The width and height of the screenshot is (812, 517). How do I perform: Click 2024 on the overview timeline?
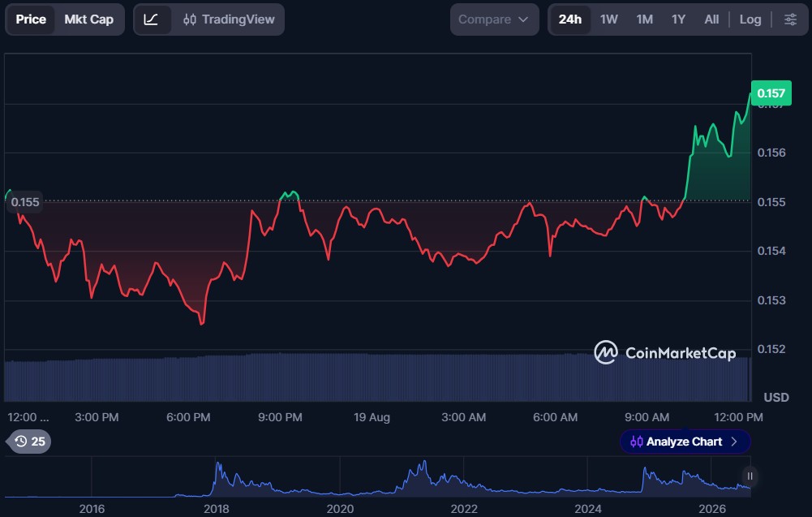click(x=588, y=509)
